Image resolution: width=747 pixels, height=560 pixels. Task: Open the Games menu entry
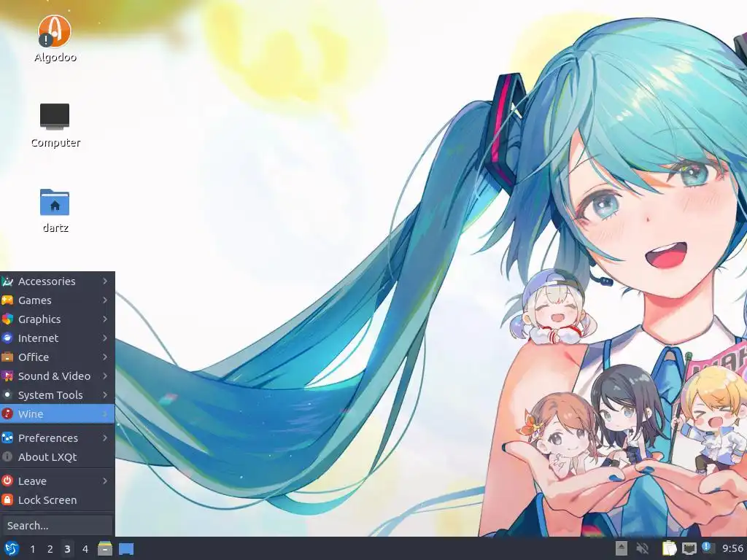click(x=57, y=300)
